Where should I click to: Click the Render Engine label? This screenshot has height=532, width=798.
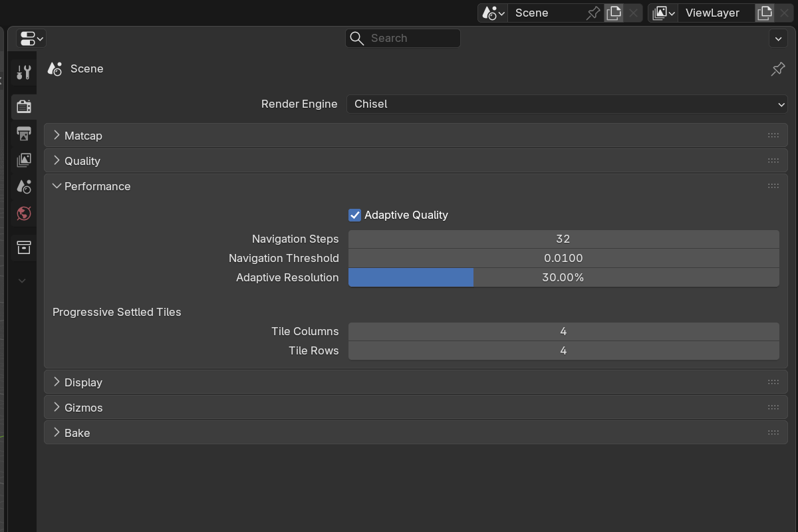(299, 104)
